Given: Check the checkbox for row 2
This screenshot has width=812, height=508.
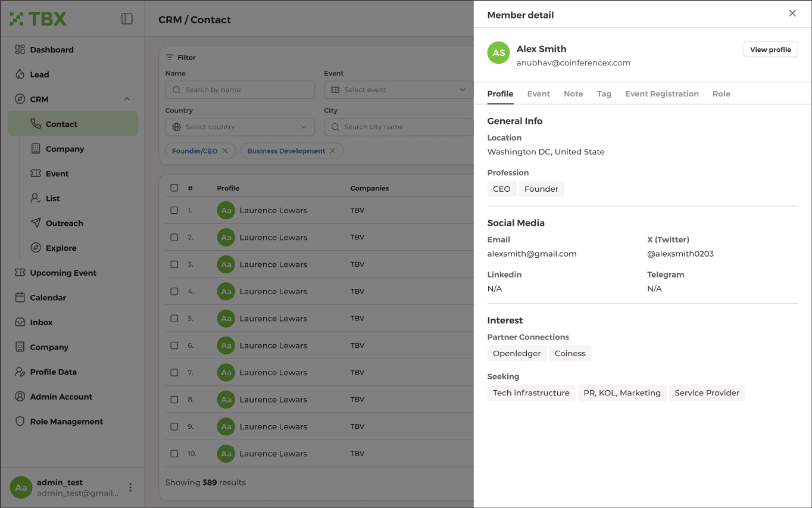Looking at the screenshot, I should pyautogui.click(x=174, y=237).
